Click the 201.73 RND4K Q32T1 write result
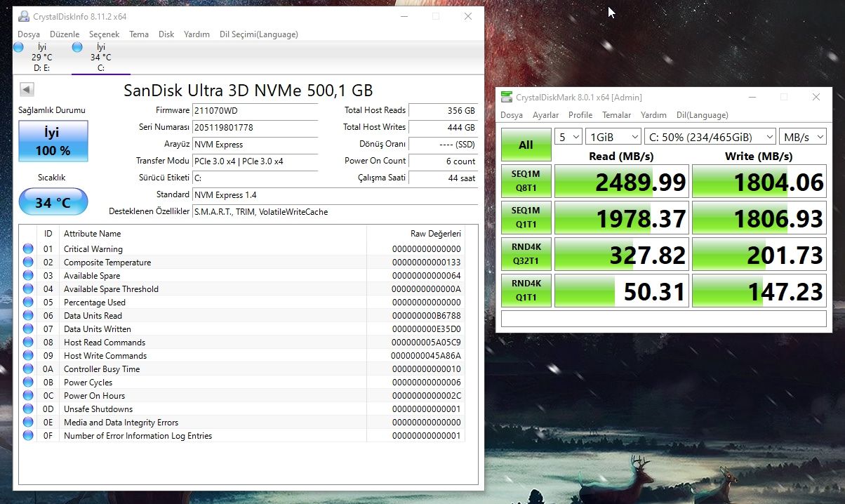Viewport: 845px width, 504px height. click(759, 255)
